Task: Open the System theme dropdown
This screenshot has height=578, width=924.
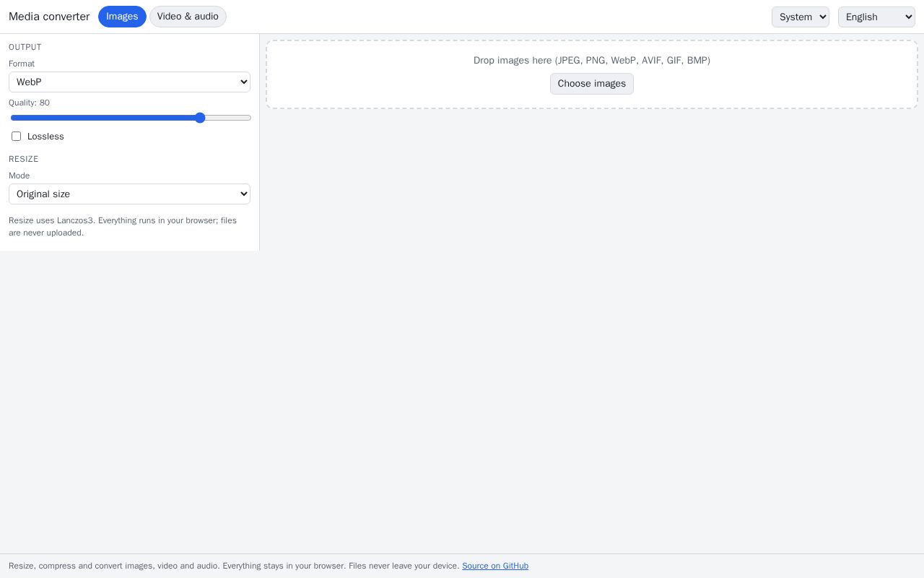Action: pos(801,17)
